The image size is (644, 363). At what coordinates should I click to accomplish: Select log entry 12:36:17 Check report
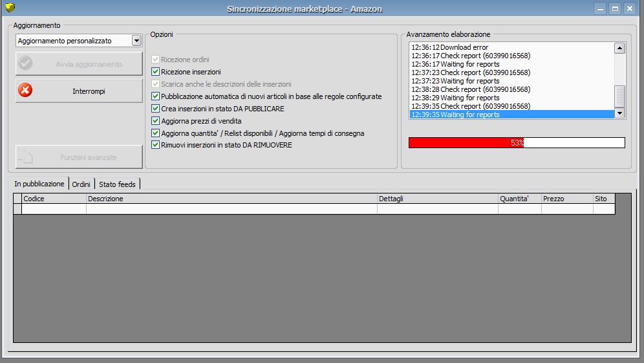coord(511,56)
